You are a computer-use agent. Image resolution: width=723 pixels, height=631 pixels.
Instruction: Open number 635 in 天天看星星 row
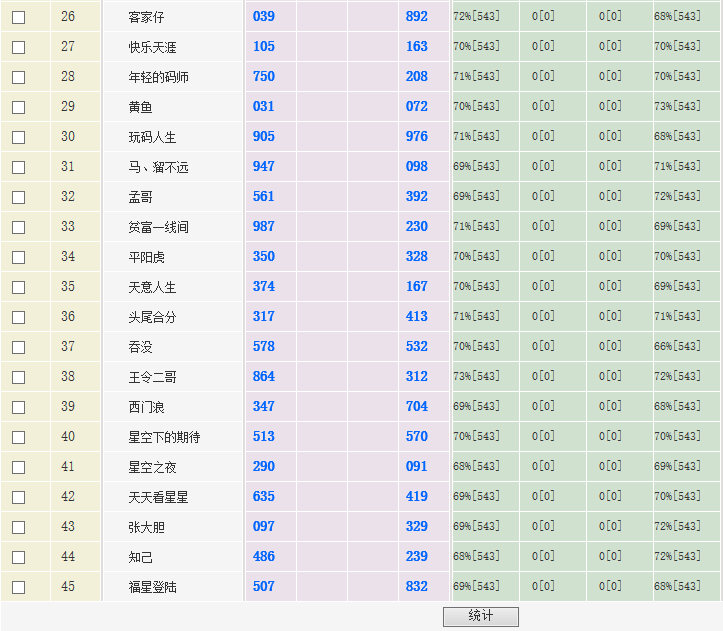click(264, 497)
